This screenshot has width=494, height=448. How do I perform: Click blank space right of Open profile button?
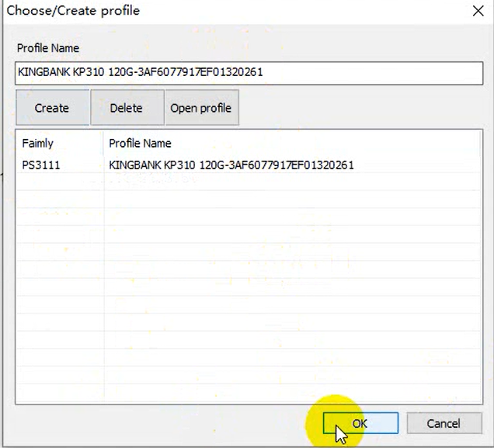357,108
